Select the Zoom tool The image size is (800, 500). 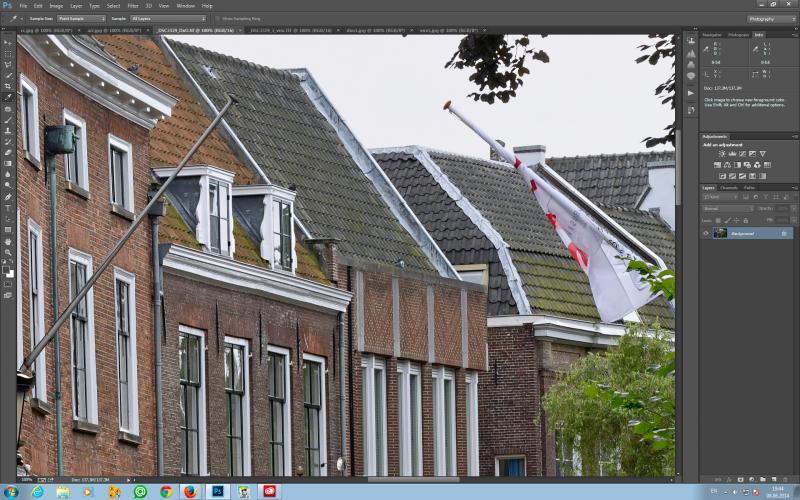click(x=8, y=252)
